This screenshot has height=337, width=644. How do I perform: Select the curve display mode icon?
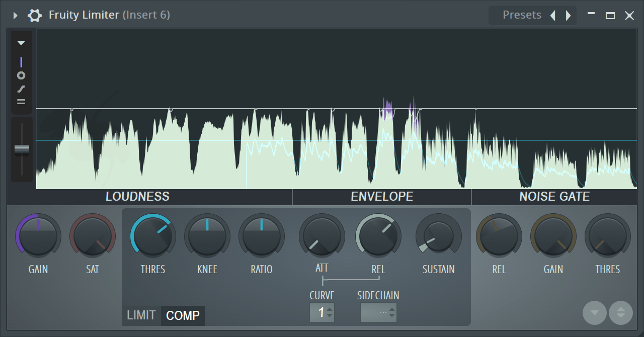(x=21, y=89)
